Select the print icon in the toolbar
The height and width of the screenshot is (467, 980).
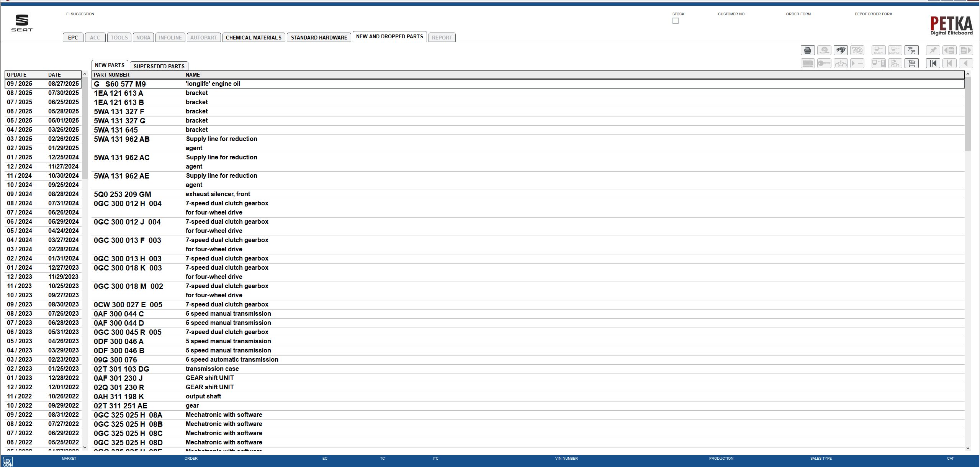coord(808,50)
